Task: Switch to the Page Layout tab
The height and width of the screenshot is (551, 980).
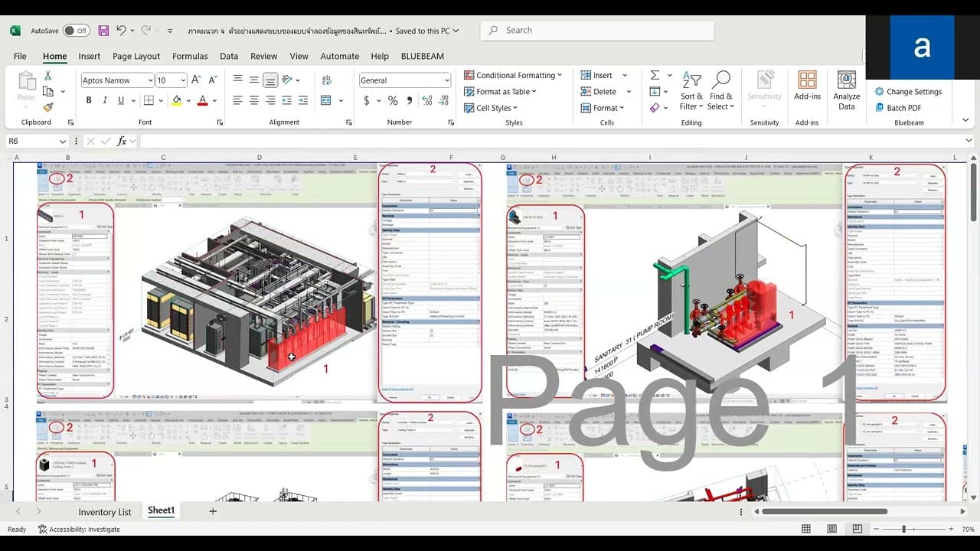Action: [136, 56]
